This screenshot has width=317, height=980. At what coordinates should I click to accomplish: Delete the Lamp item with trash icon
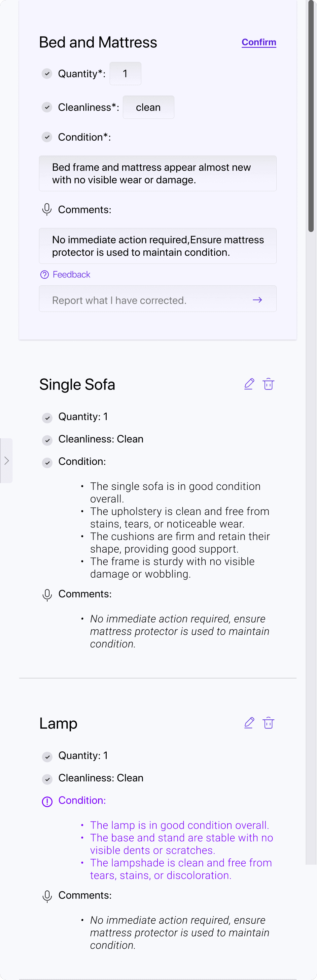click(x=268, y=722)
